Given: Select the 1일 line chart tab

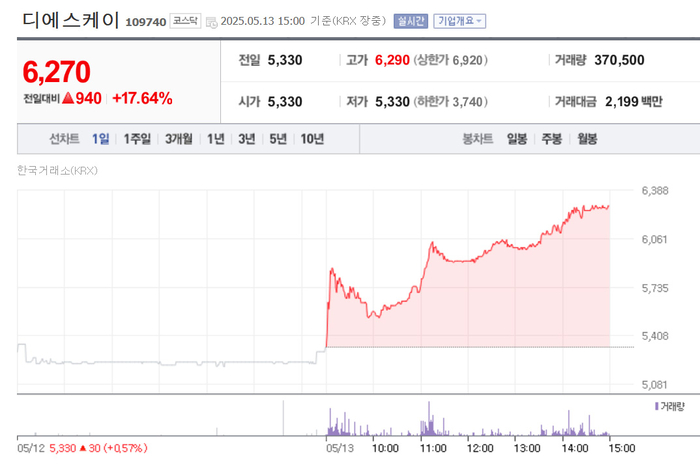Looking at the screenshot, I should 100,139.
